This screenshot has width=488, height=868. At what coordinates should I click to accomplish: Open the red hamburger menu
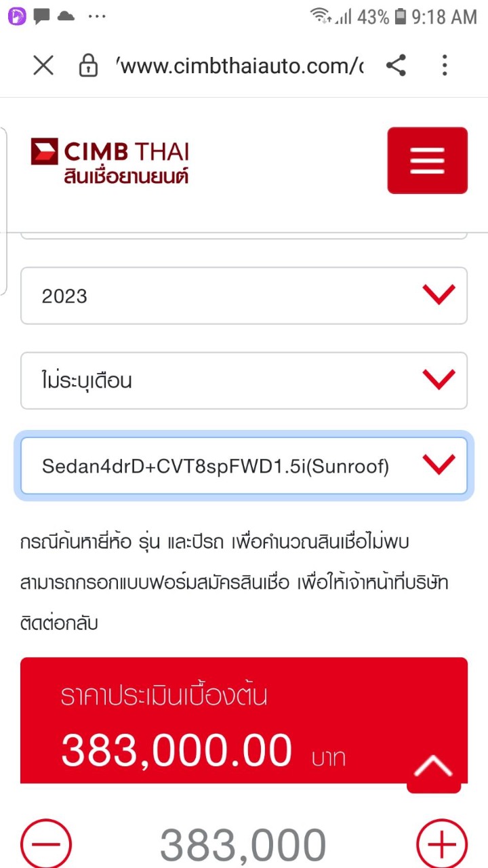click(x=427, y=161)
